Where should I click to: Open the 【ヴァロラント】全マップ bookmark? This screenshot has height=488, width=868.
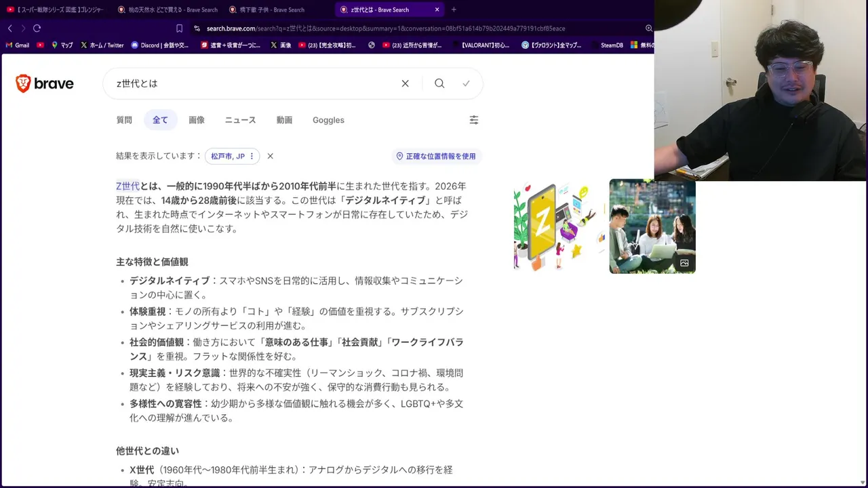pos(551,45)
